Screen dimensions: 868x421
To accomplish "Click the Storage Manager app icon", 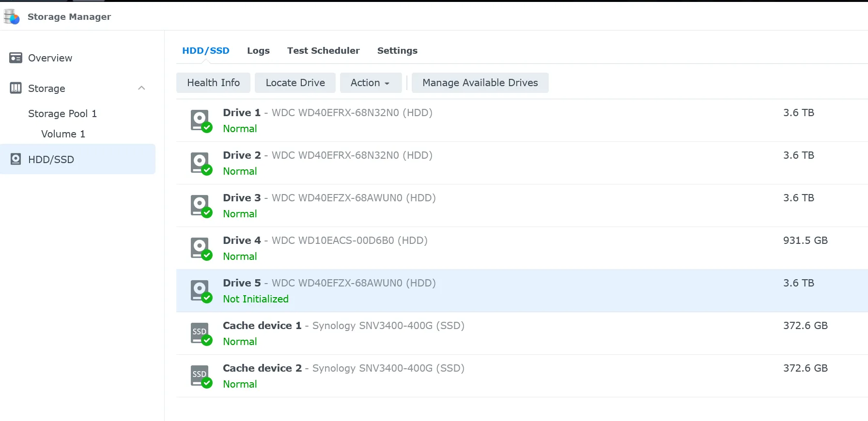I will click(x=12, y=17).
